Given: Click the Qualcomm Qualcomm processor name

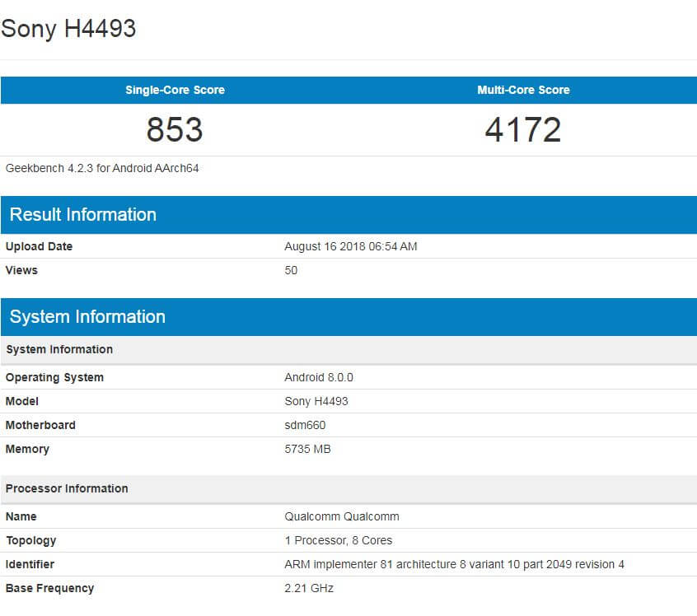Looking at the screenshot, I should click(341, 516).
